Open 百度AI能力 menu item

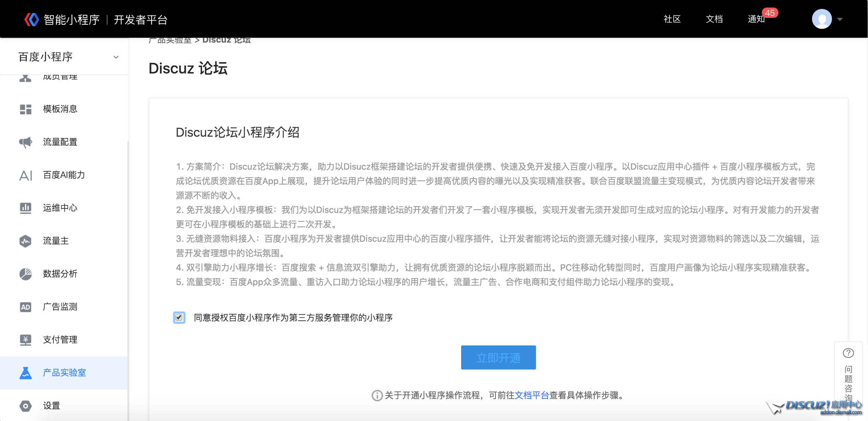click(x=64, y=175)
